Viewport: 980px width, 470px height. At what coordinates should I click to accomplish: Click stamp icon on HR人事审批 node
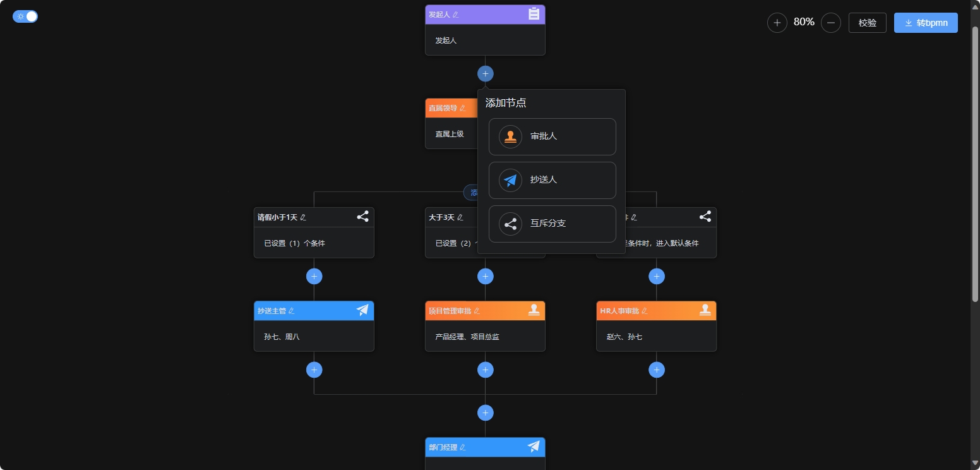[705, 310]
